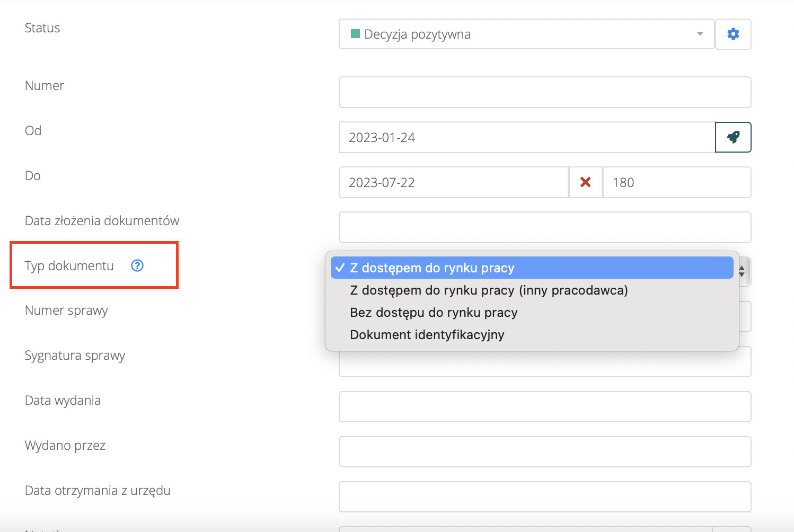Click the Data otrzymania z urzędu field
The height and width of the screenshot is (532, 794).
[544, 497]
